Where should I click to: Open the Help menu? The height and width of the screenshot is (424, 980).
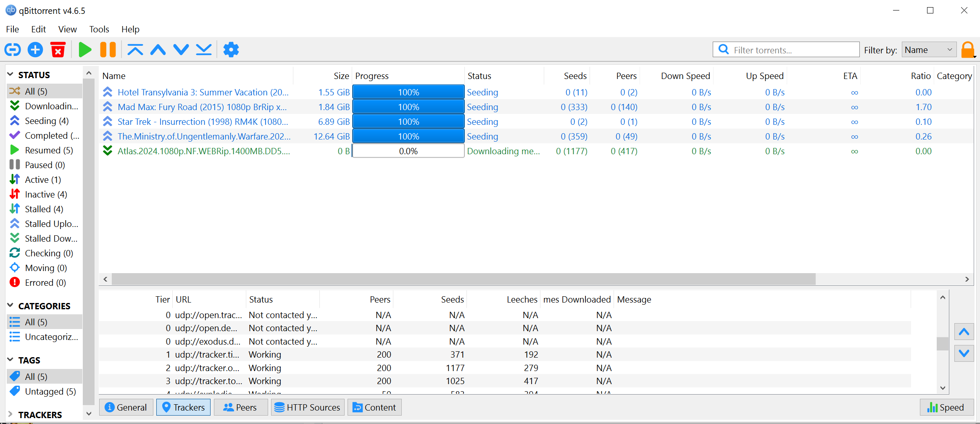[130, 29]
